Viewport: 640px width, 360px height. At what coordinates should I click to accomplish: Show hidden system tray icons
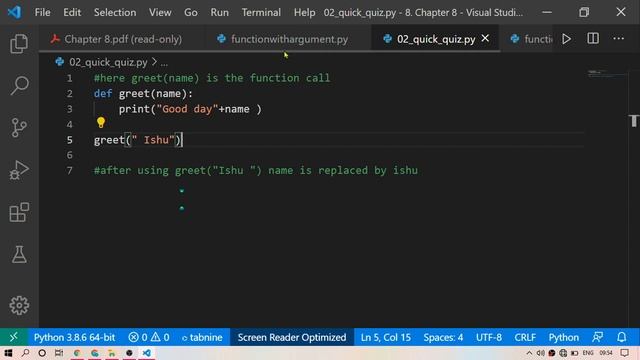(x=529, y=353)
